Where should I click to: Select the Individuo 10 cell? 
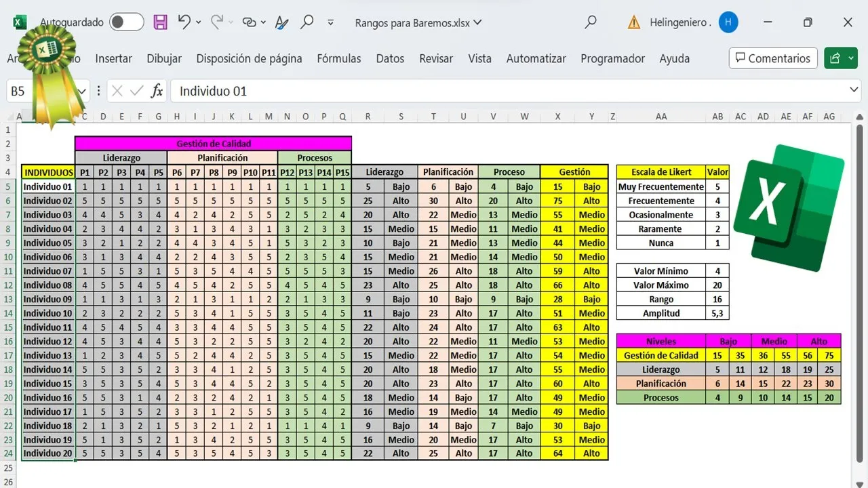(x=48, y=313)
